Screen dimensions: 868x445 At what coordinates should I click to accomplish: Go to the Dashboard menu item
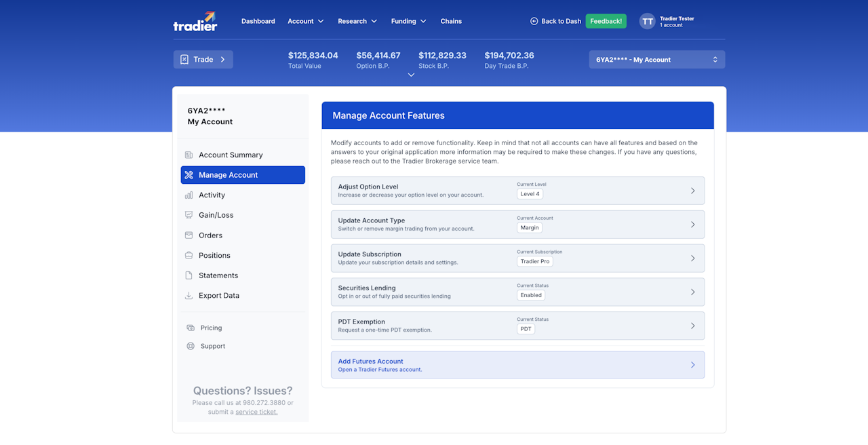tap(258, 21)
